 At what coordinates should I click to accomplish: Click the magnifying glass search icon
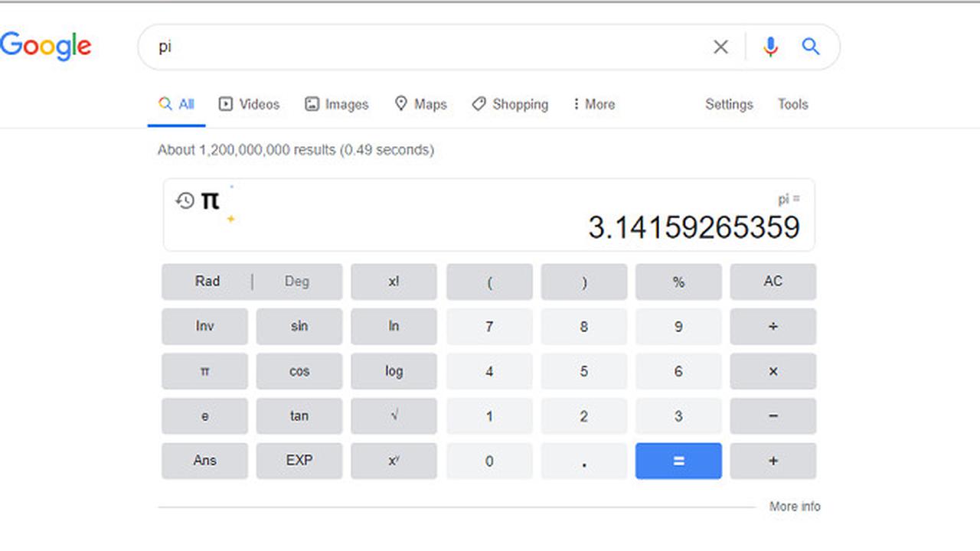click(x=810, y=47)
